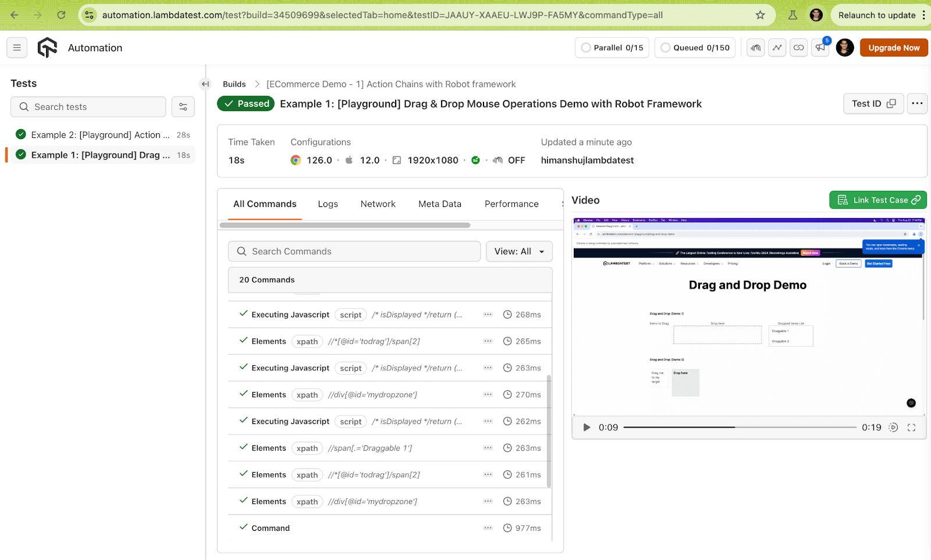Open the notifications megaphone icon
The width and height of the screenshot is (931, 560).
click(x=820, y=48)
